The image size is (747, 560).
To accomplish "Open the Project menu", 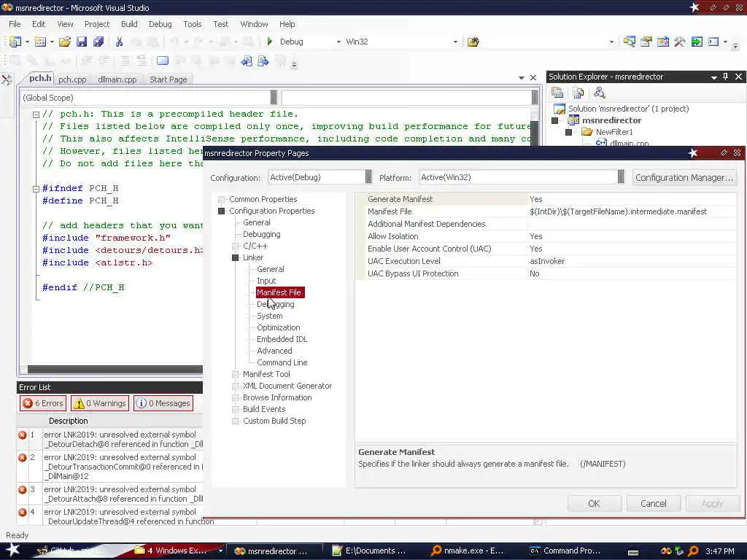I will (x=97, y=24).
